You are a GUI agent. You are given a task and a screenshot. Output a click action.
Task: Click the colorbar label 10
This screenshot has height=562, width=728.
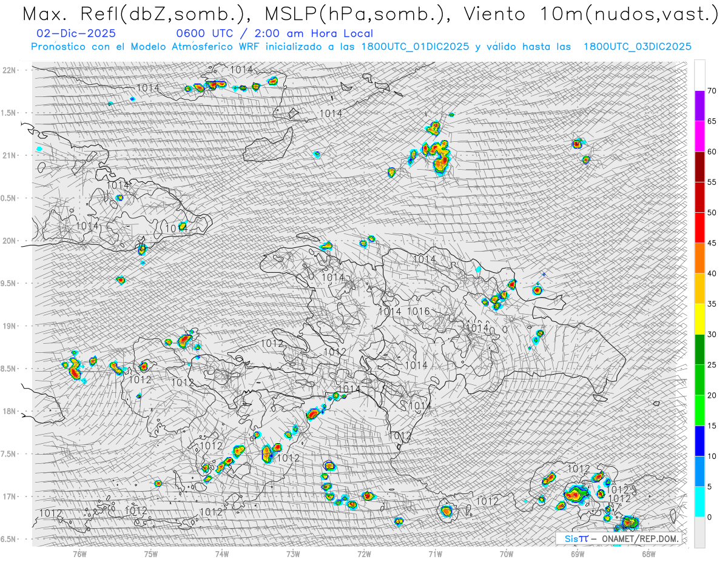pos(712,456)
